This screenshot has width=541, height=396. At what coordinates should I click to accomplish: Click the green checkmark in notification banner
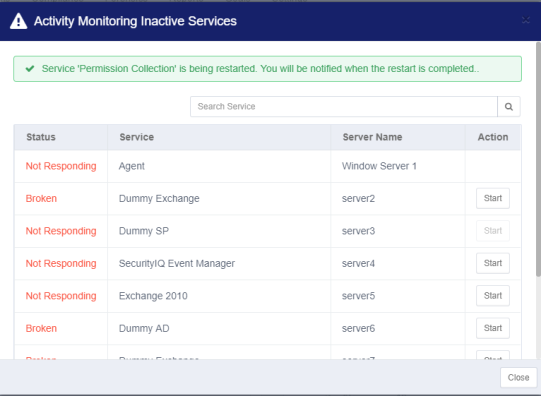click(x=30, y=68)
